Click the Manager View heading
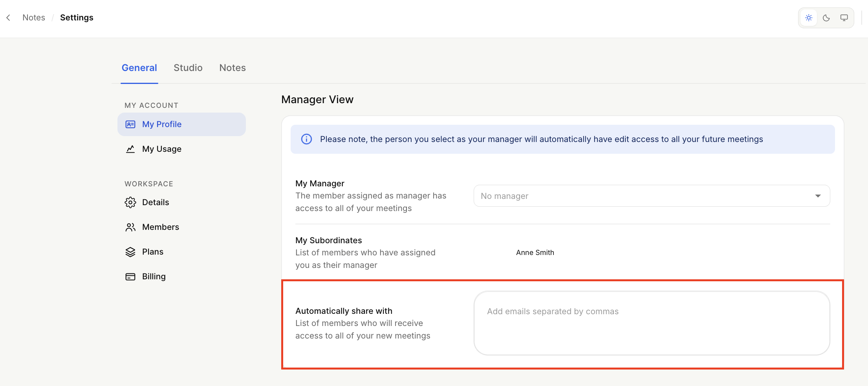This screenshot has height=386, width=868. pyautogui.click(x=317, y=100)
